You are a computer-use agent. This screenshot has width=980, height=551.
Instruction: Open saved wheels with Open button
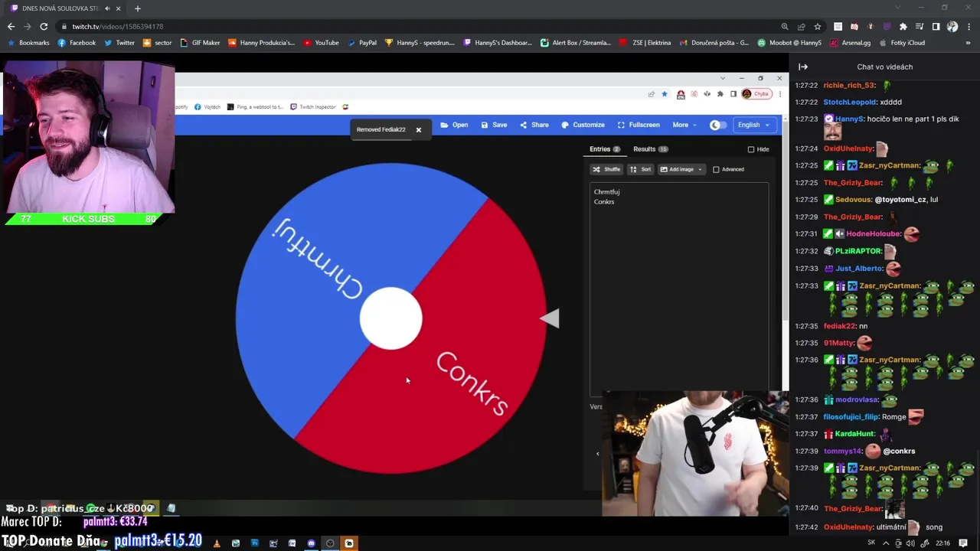[454, 125]
